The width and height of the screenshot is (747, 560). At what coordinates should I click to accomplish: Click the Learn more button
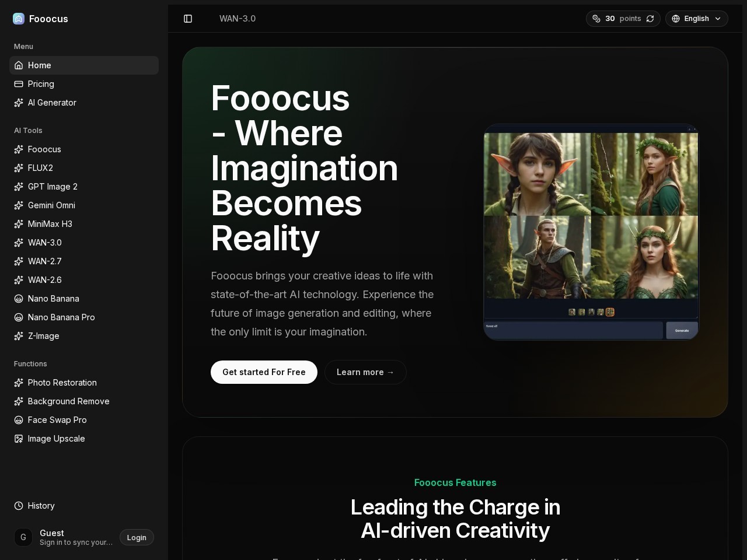click(x=365, y=372)
